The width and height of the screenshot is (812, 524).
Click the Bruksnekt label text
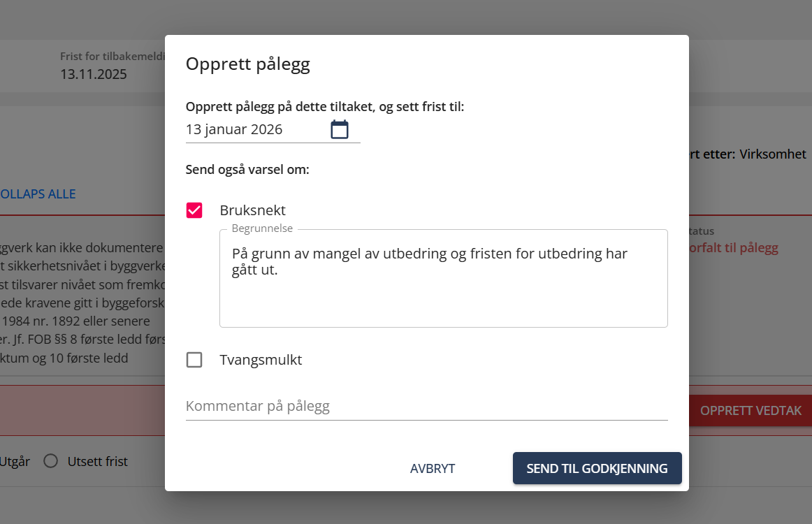pos(252,210)
